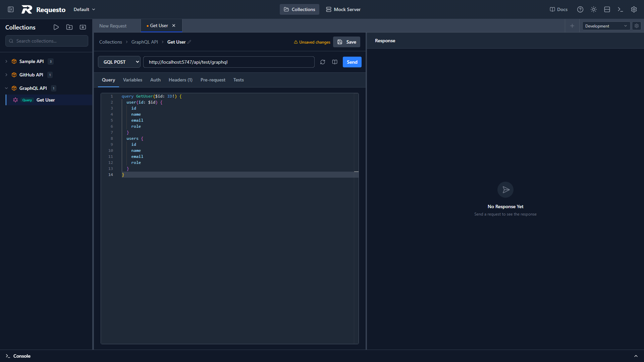Switch the panel layout icon
The image size is (644, 362).
(607, 9)
